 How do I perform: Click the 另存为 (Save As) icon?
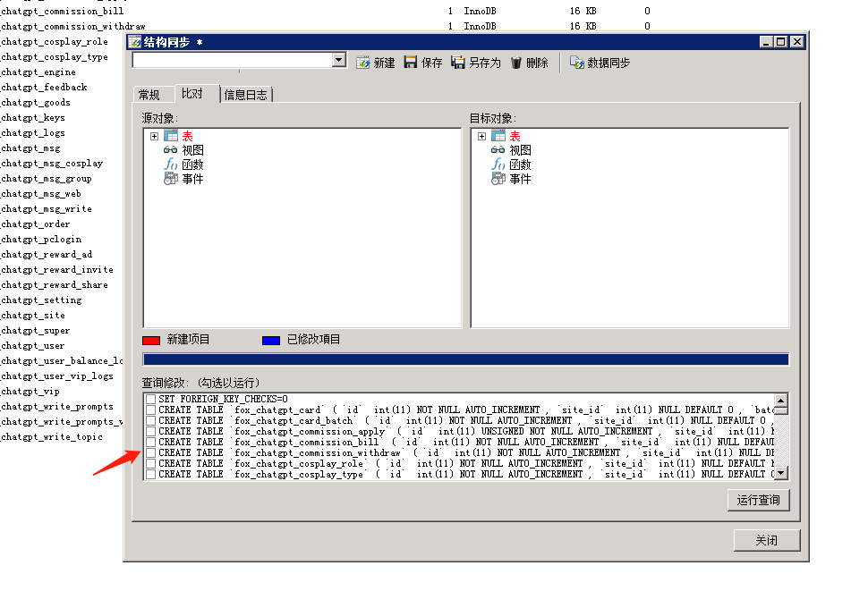pos(457,60)
